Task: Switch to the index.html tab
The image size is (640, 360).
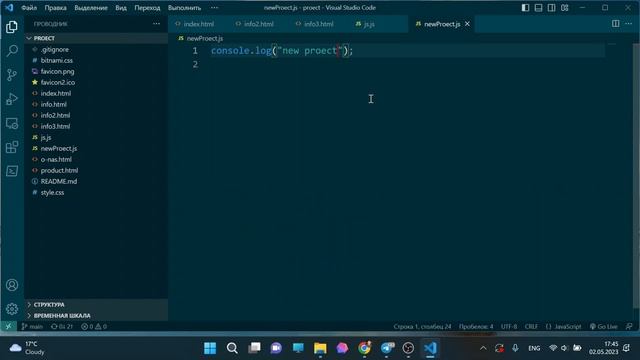Action: pyautogui.click(x=198, y=24)
